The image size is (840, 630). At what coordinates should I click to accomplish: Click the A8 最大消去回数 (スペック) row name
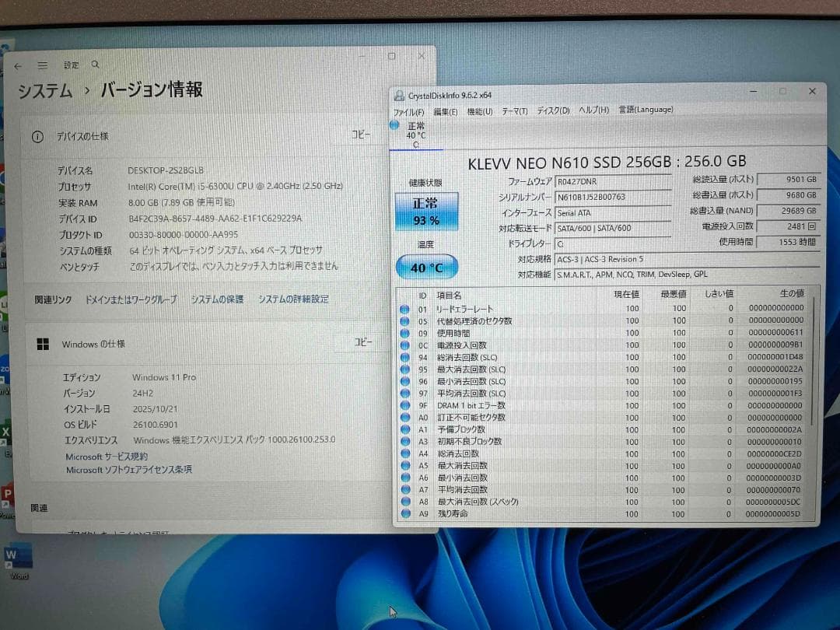click(x=478, y=502)
